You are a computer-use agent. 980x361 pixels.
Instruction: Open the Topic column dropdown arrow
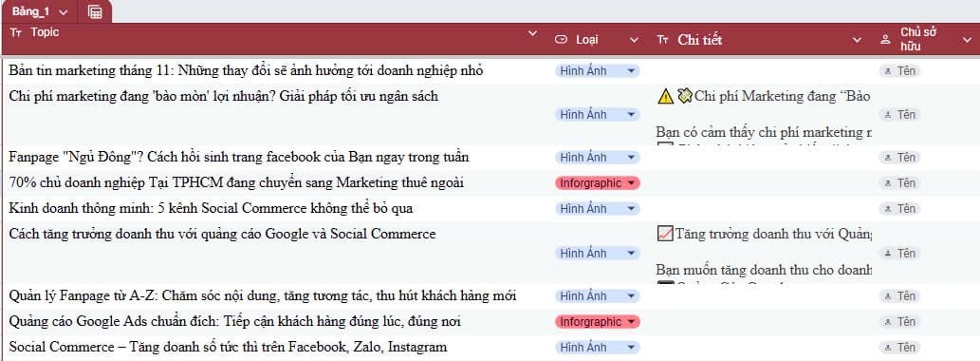click(532, 33)
